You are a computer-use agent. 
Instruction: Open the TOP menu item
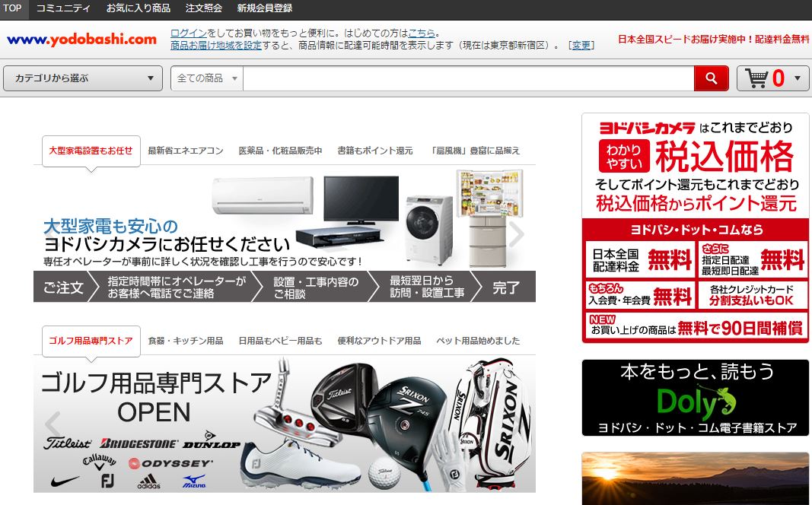pos(12,8)
